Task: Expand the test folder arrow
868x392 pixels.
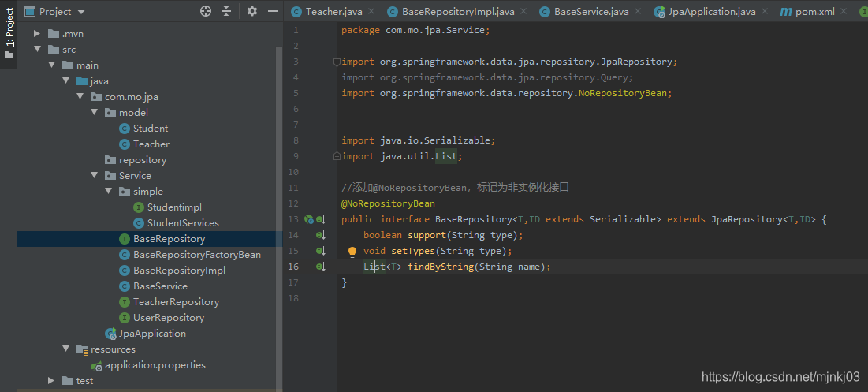Action: (x=51, y=381)
